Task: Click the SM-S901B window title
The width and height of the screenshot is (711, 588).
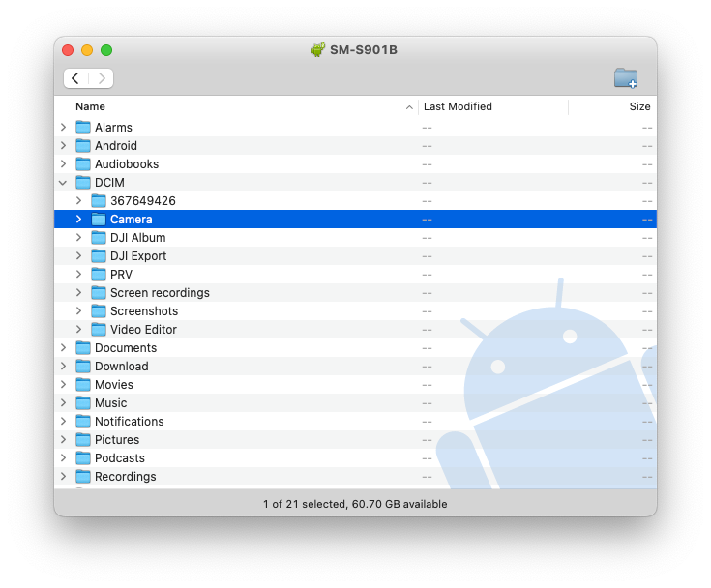Action: tap(363, 50)
